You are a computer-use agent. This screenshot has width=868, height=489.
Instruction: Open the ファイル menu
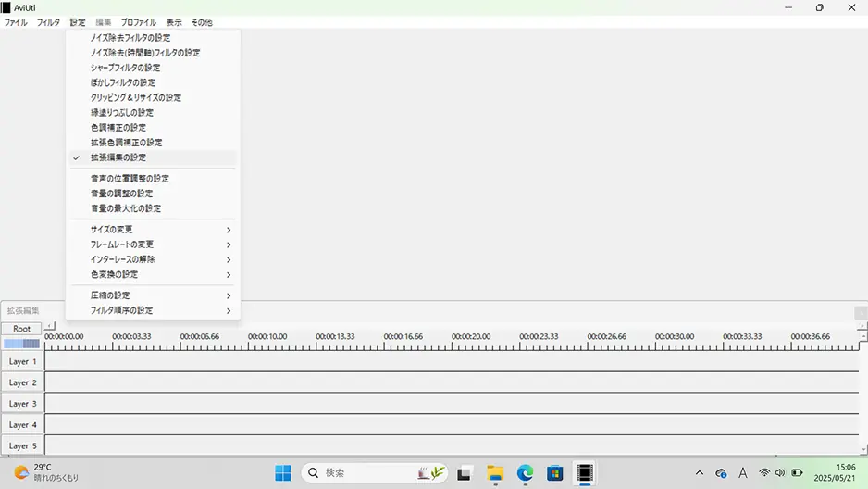16,22
